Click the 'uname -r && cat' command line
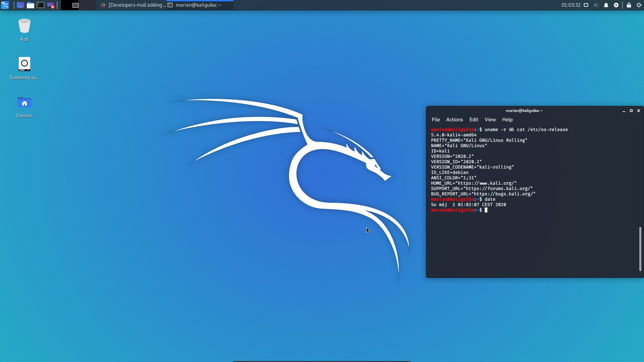This screenshot has width=644, height=362. 526,130
